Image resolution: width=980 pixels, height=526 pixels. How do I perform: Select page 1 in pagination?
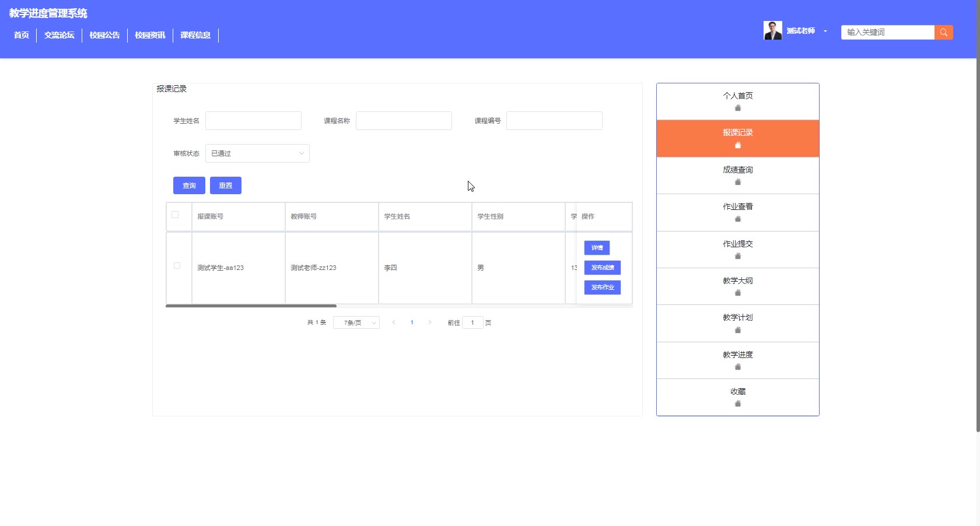(x=412, y=322)
